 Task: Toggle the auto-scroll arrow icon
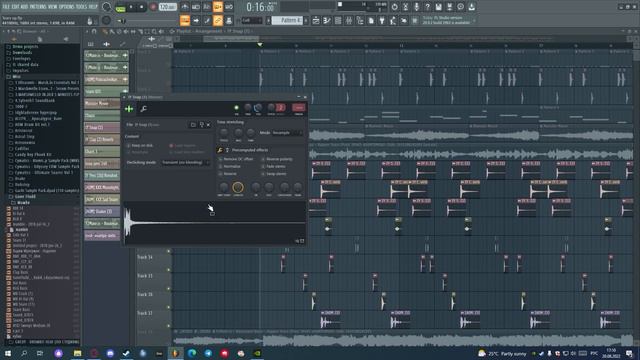(x=196, y=20)
